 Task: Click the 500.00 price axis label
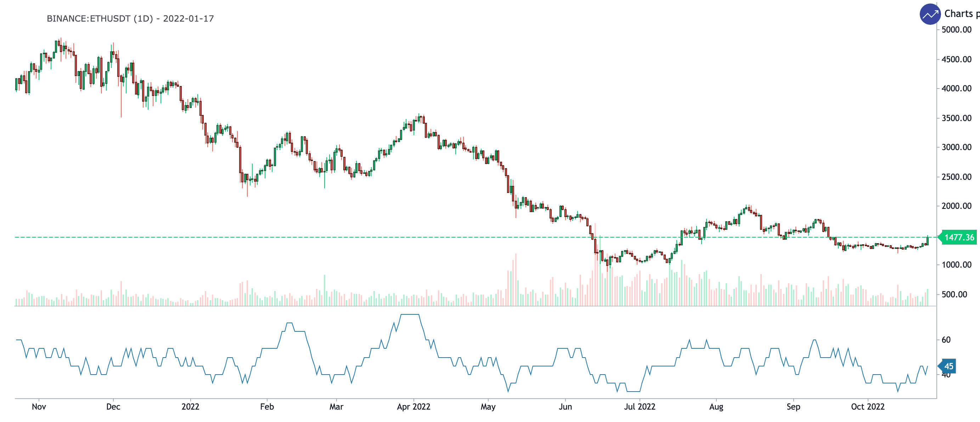click(x=954, y=294)
